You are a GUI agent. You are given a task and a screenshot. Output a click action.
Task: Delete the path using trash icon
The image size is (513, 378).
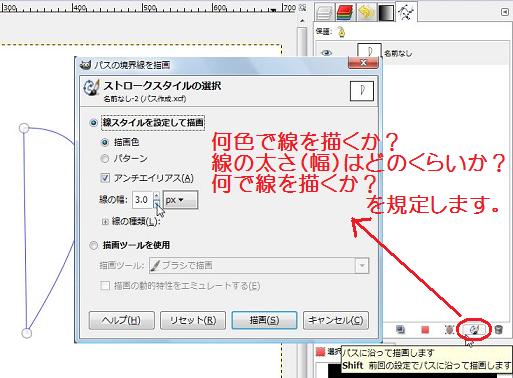[498, 330]
